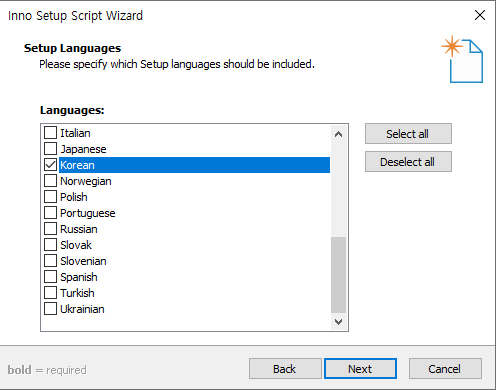The image size is (496, 390).
Task: Select the Ukrainian row label
Action: [x=82, y=309]
